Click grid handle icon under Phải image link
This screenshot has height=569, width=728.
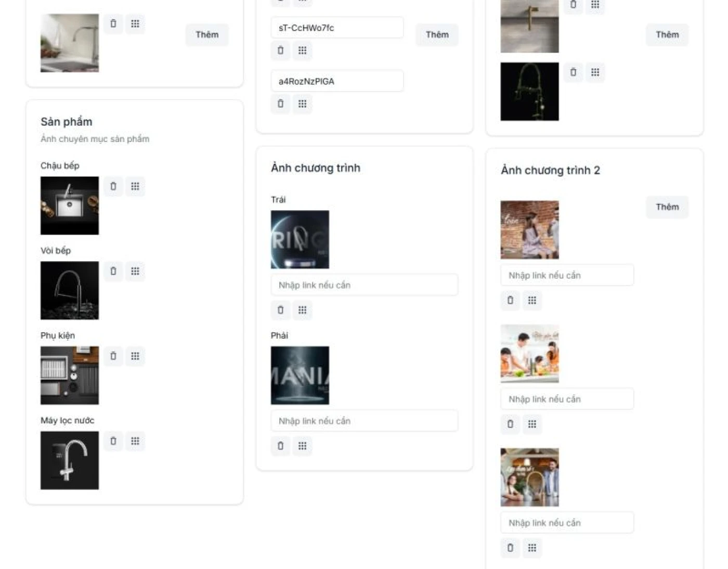(x=303, y=446)
